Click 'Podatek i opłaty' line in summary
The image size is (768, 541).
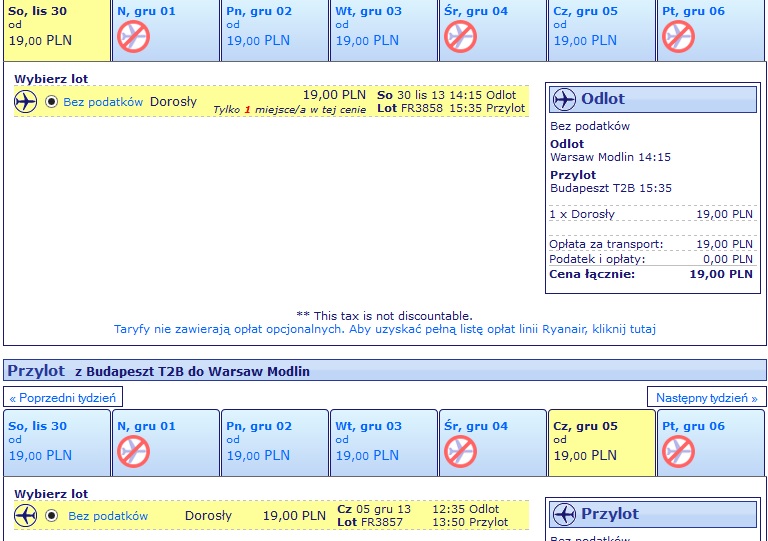click(x=651, y=259)
